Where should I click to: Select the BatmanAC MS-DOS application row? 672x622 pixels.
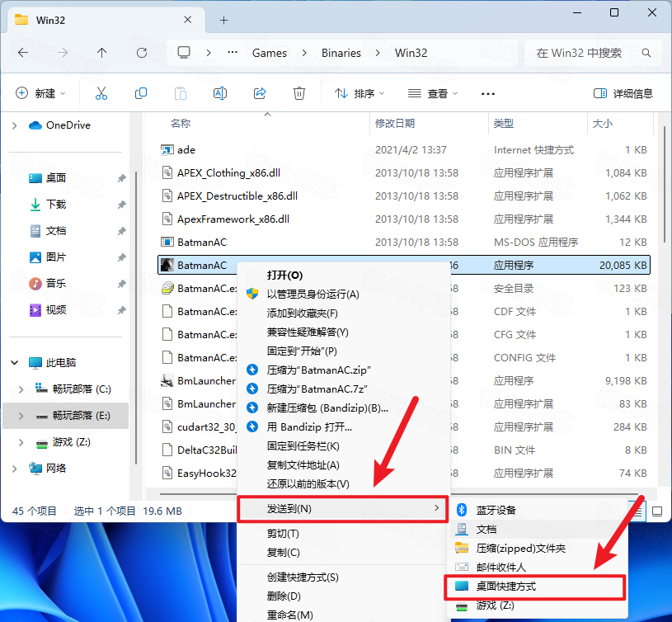(404, 243)
